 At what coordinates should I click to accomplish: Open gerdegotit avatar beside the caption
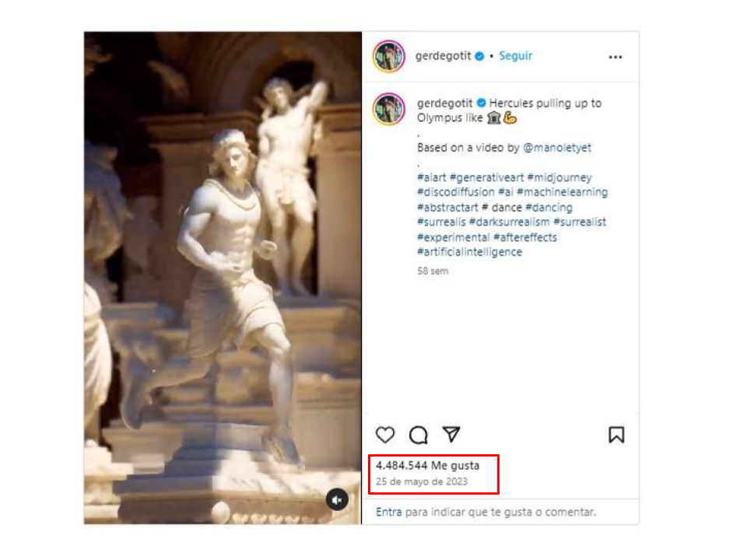[x=389, y=109]
